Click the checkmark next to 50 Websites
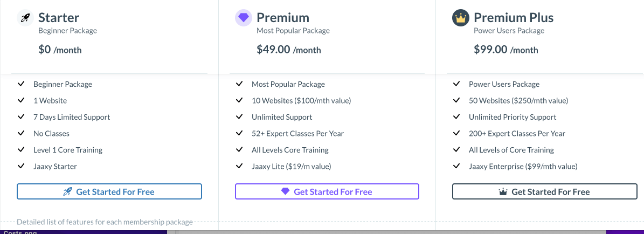 (456, 100)
